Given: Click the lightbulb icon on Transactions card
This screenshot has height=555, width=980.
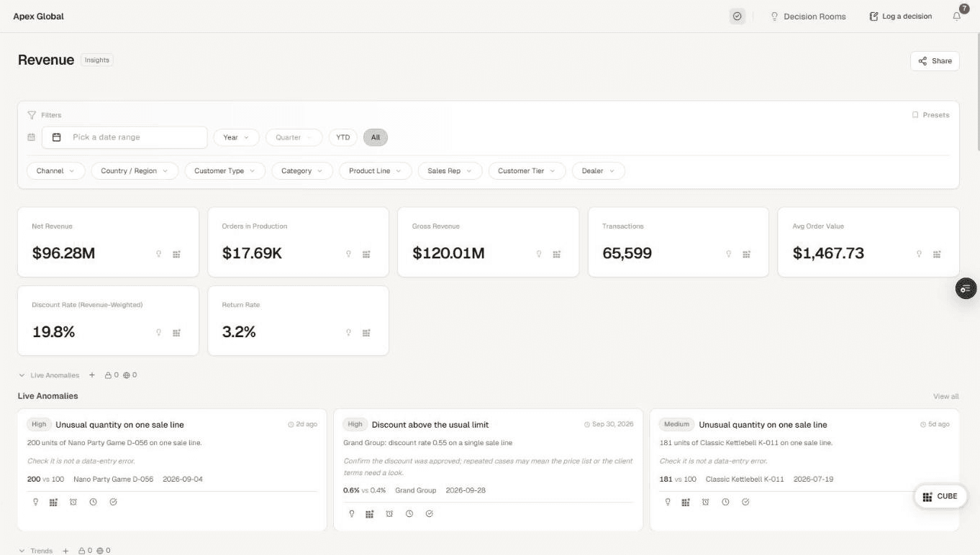Looking at the screenshot, I should [729, 254].
